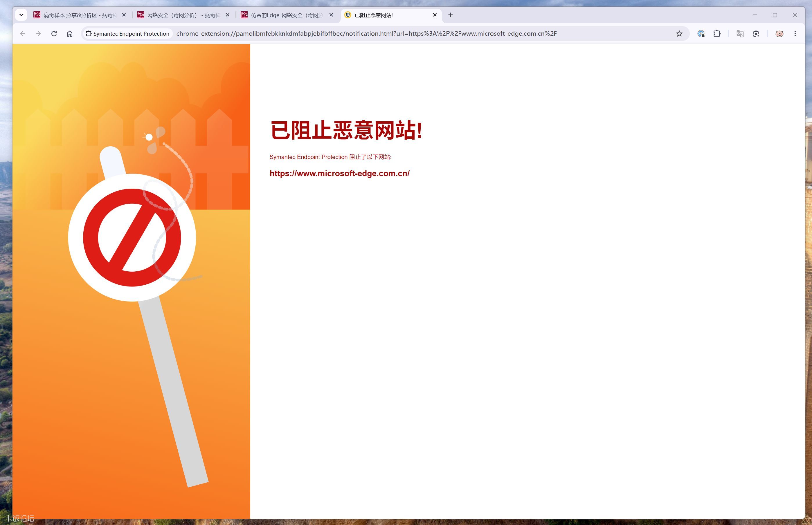Switch to the 仿冒的Edge 网络安全 tab
The image size is (812, 525).
click(x=287, y=15)
